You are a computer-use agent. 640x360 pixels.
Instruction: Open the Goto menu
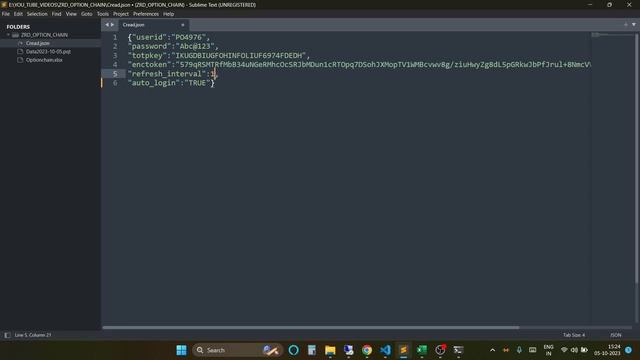pos(87,14)
